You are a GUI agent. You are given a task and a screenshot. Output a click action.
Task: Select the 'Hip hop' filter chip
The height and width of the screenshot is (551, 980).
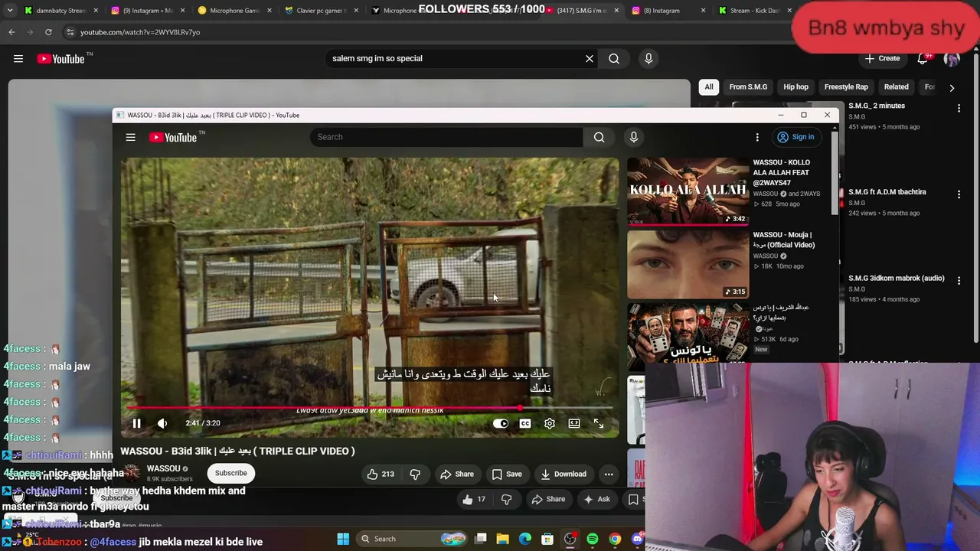tap(795, 86)
